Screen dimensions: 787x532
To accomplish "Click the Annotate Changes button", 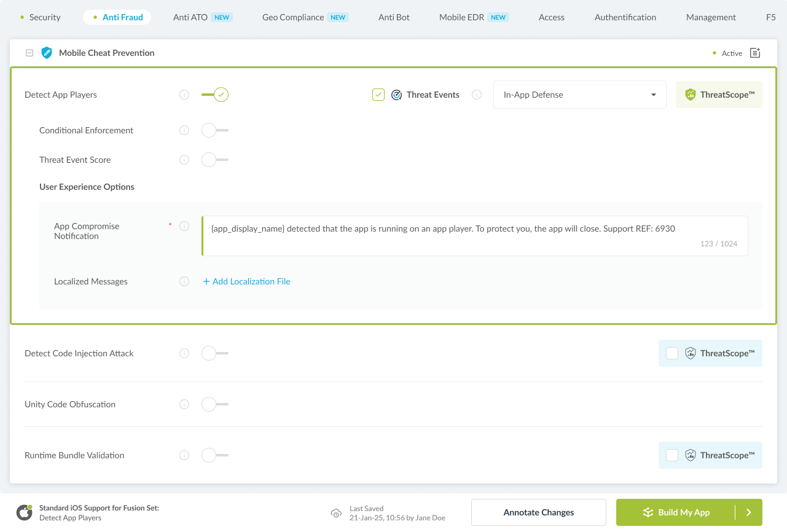I will tap(538, 512).
